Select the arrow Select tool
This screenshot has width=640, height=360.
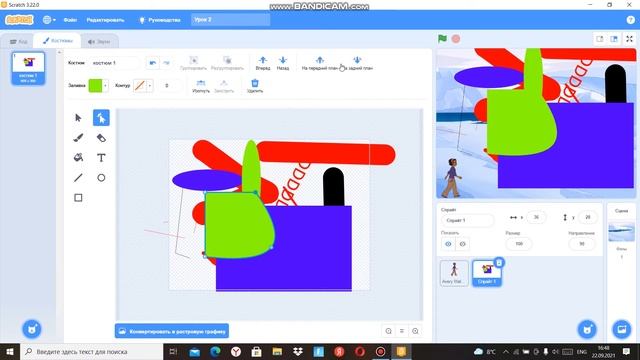tap(78, 118)
